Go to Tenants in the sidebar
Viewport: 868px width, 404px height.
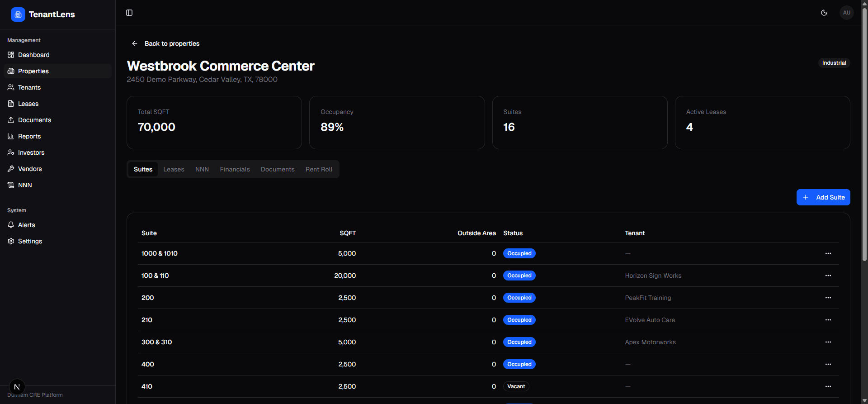tap(29, 87)
